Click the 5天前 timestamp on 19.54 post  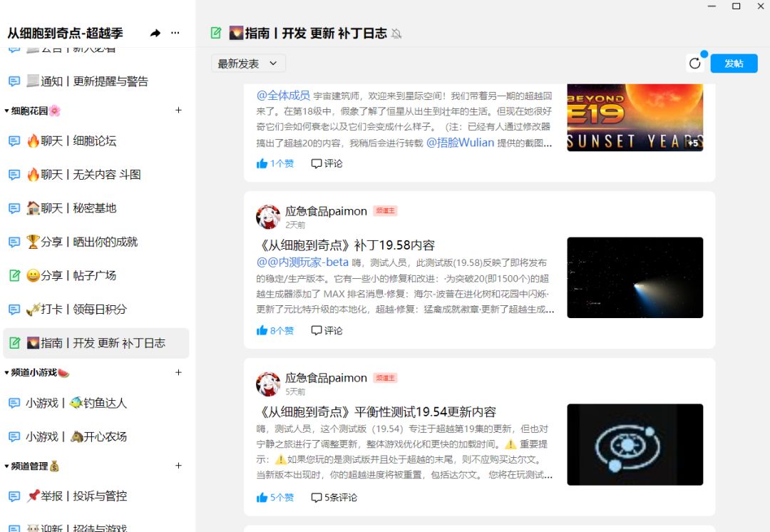point(295,392)
